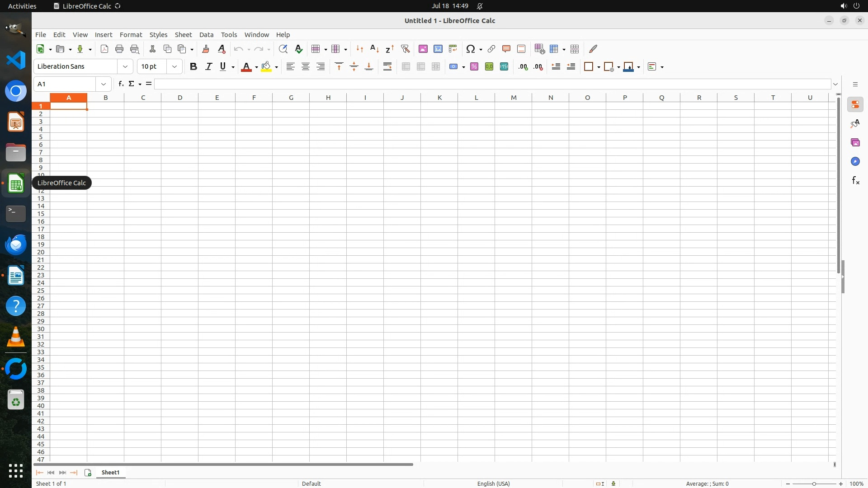Toggle Italic formatting

click(208, 66)
